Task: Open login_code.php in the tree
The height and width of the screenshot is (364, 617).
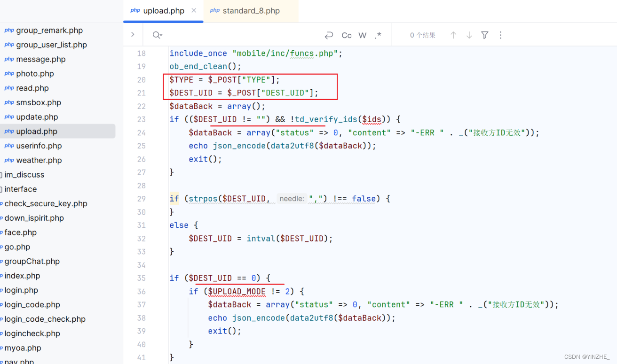Action: point(32,305)
